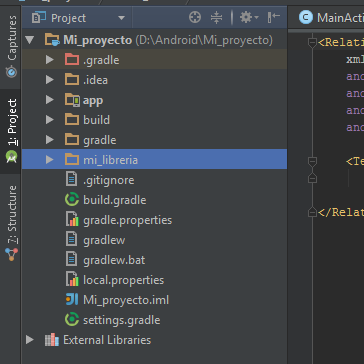Click the build folder icon
This screenshot has width=364, height=364.
72,120
